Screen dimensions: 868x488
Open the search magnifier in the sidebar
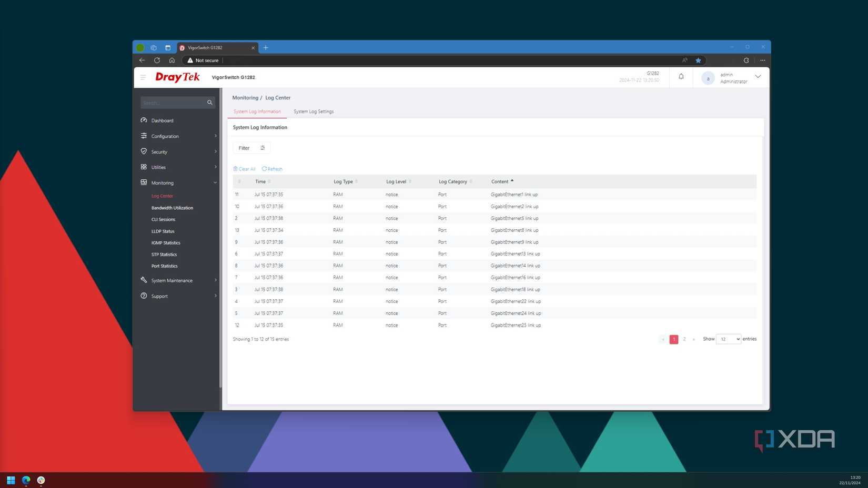pyautogui.click(x=209, y=103)
